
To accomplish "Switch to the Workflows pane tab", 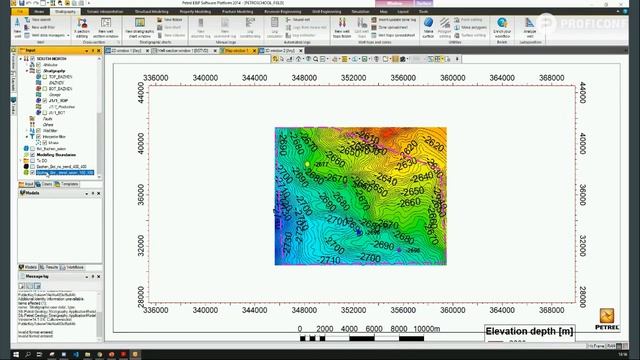I will (x=73, y=267).
